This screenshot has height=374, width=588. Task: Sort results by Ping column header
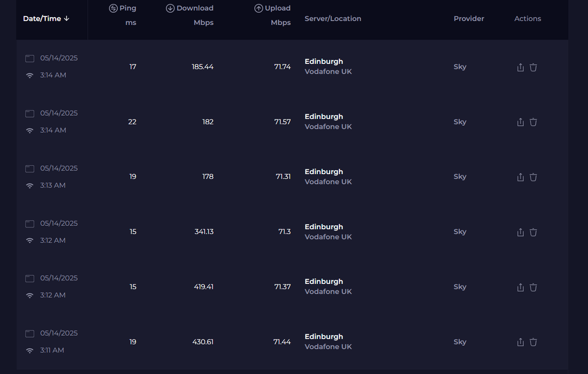pyautogui.click(x=122, y=9)
